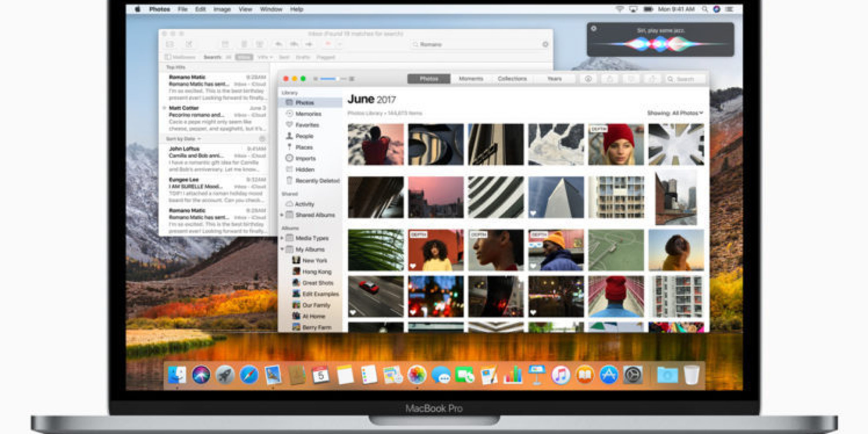Select Recently Deleted in Photos sidebar
The width and height of the screenshot is (868, 434).
310,181
